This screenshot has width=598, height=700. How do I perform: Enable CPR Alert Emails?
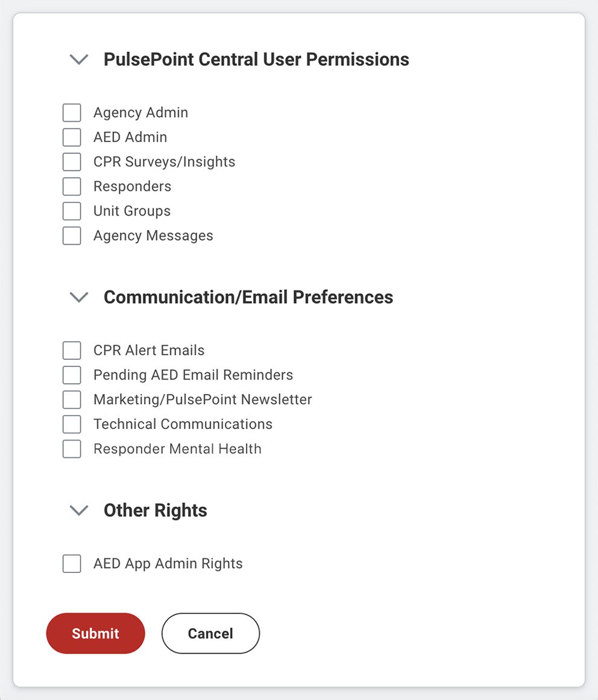point(71,350)
